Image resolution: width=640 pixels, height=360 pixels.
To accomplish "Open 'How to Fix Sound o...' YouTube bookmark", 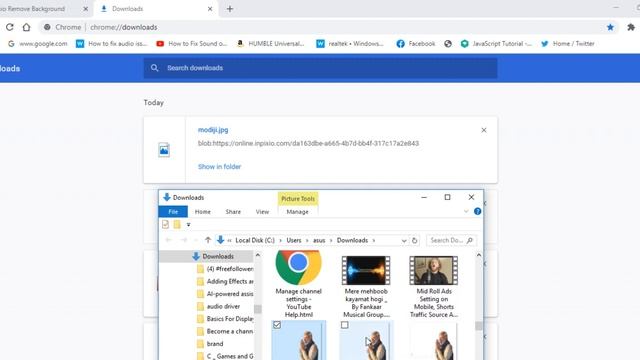I will 191,44.
